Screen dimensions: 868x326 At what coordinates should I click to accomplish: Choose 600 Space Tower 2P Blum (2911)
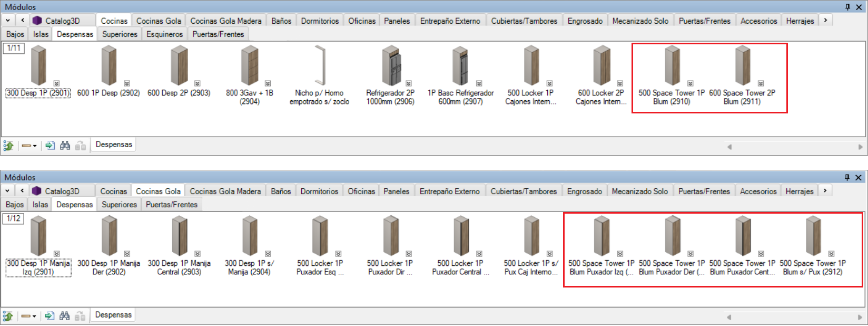(743, 65)
